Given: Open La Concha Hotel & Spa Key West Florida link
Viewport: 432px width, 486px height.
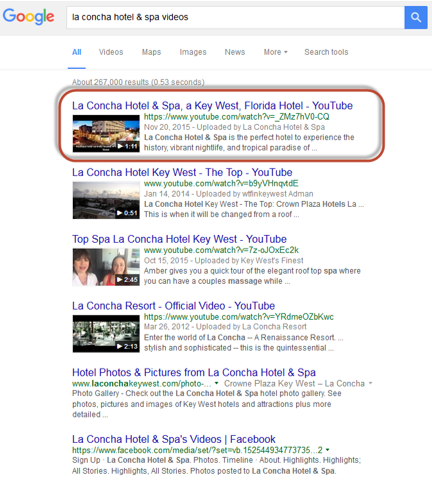Looking at the screenshot, I should point(212,106).
